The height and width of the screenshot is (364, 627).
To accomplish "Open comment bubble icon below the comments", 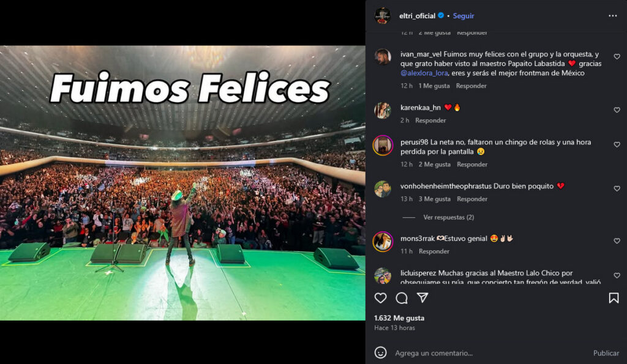I will click(402, 298).
